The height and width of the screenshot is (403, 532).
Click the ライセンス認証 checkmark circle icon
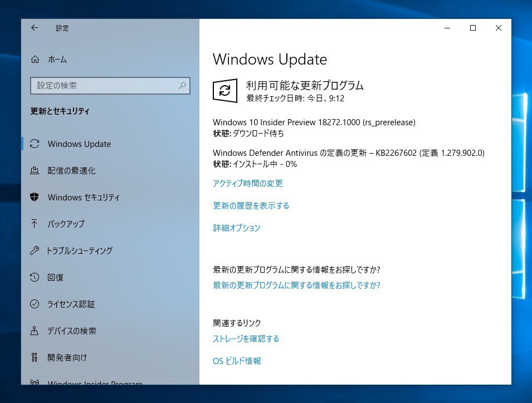pyautogui.click(x=35, y=304)
